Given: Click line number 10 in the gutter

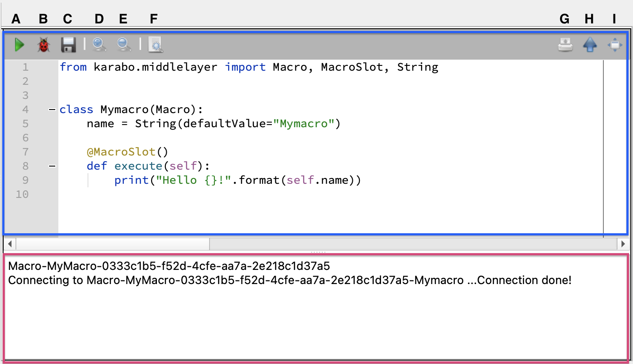Looking at the screenshot, I should [22, 194].
